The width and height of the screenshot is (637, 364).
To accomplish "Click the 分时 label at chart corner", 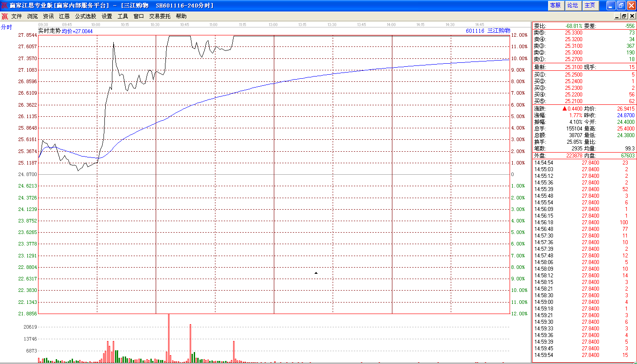I will pyautogui.click(x=6, y=27).
